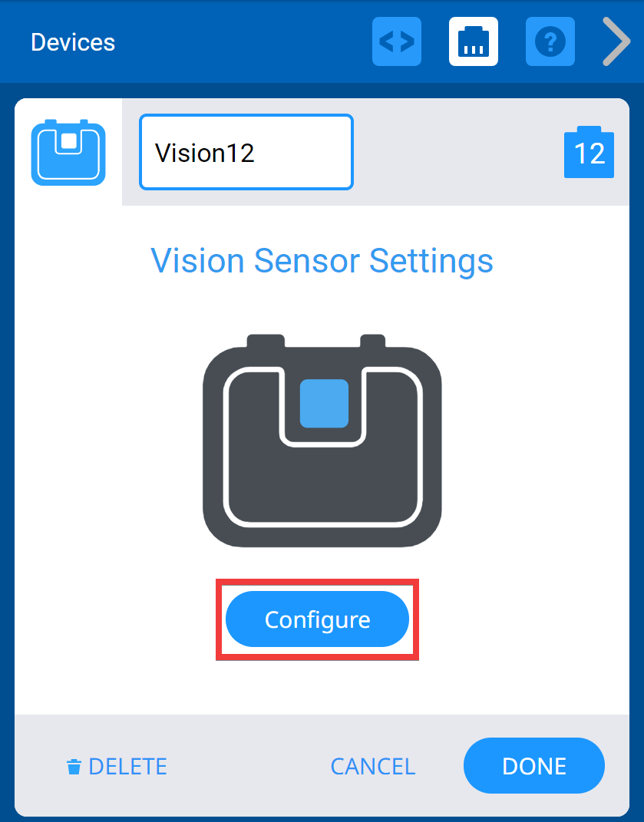
Task: Open the code viewer icon
Action: tap(397, 41)
